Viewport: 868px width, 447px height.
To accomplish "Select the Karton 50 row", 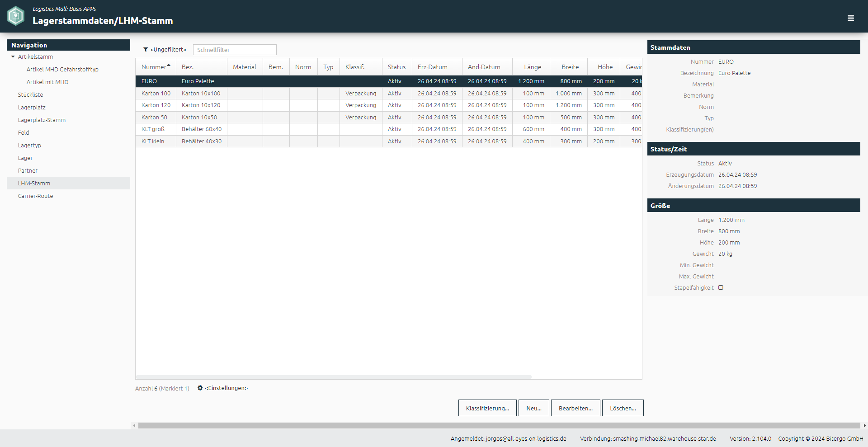I will coord(389,118).
